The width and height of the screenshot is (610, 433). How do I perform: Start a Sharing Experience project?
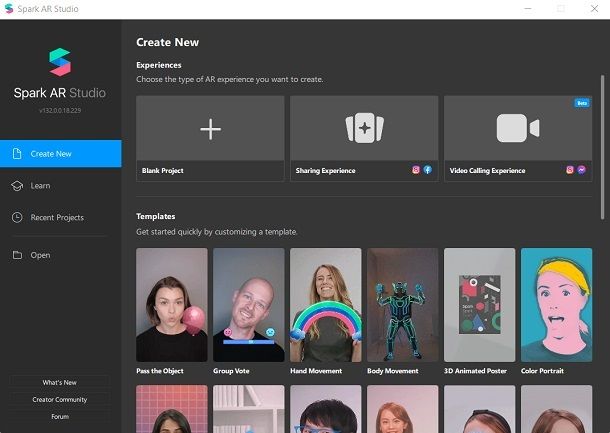pyautogui.click(x=364, y=138)
